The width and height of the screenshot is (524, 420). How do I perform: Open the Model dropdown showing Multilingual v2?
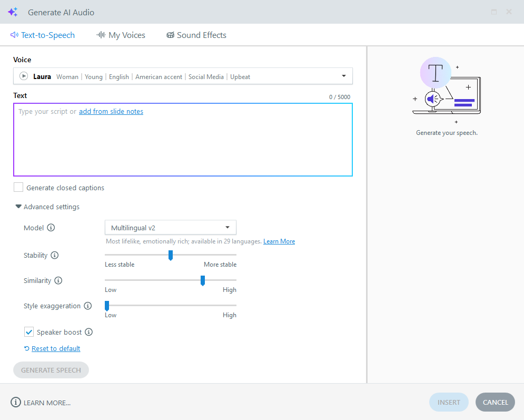tap(170, 228)
